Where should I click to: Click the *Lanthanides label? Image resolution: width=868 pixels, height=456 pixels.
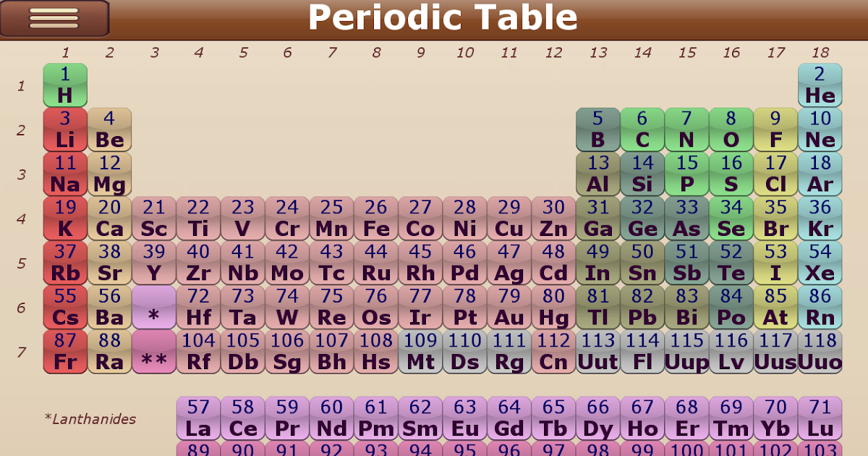[x=90, y=419]
